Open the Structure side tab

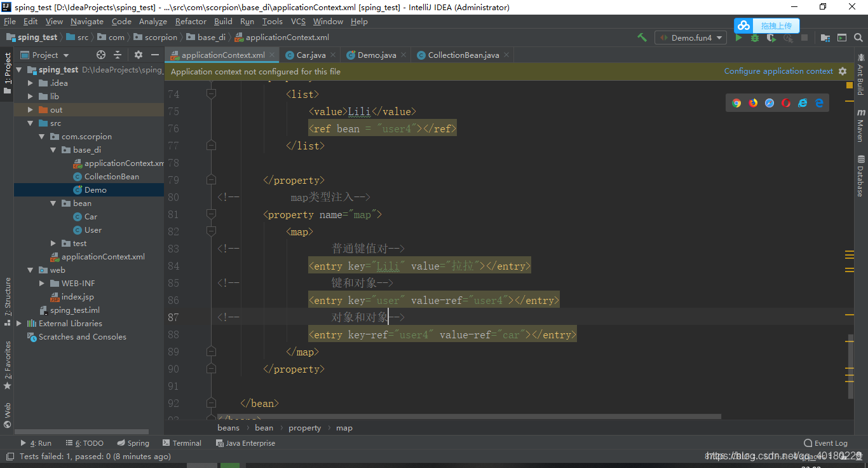(8, 301)
